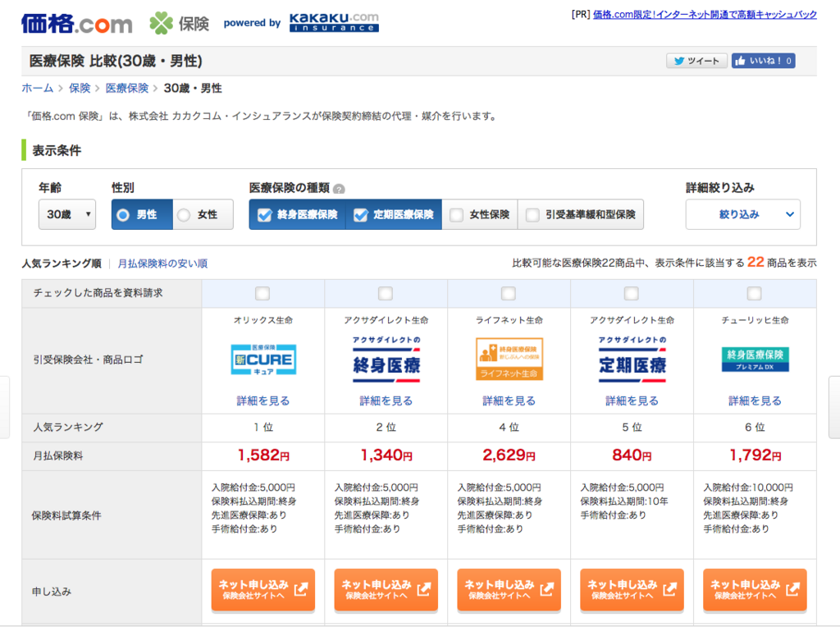Sort by 人気ランキング順

click(x=62, y=263)
